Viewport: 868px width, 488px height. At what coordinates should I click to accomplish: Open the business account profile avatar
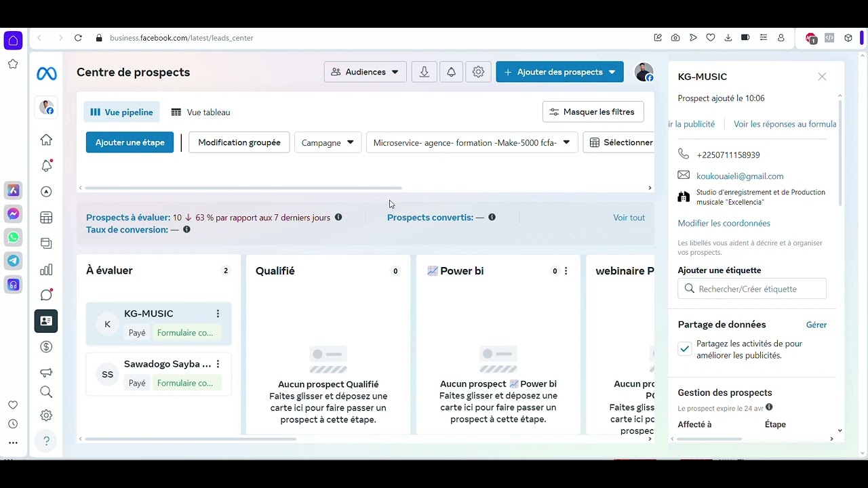tap(644, 72)
